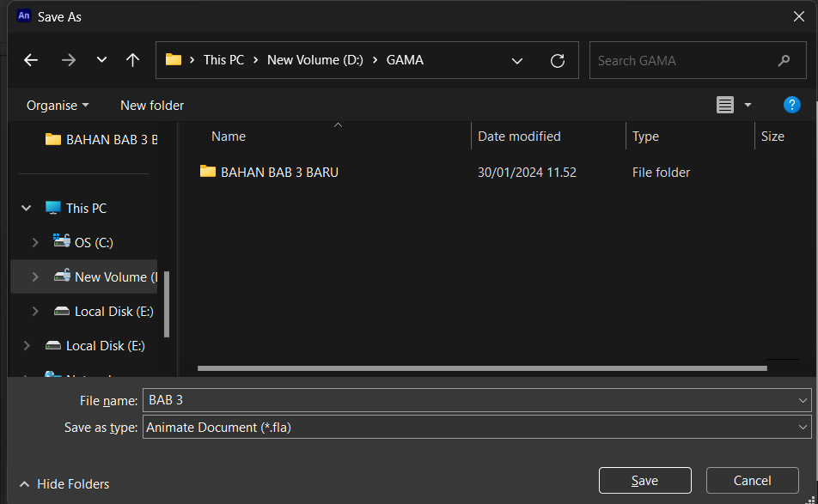Go back with the left arrow

tap(31, 60)
